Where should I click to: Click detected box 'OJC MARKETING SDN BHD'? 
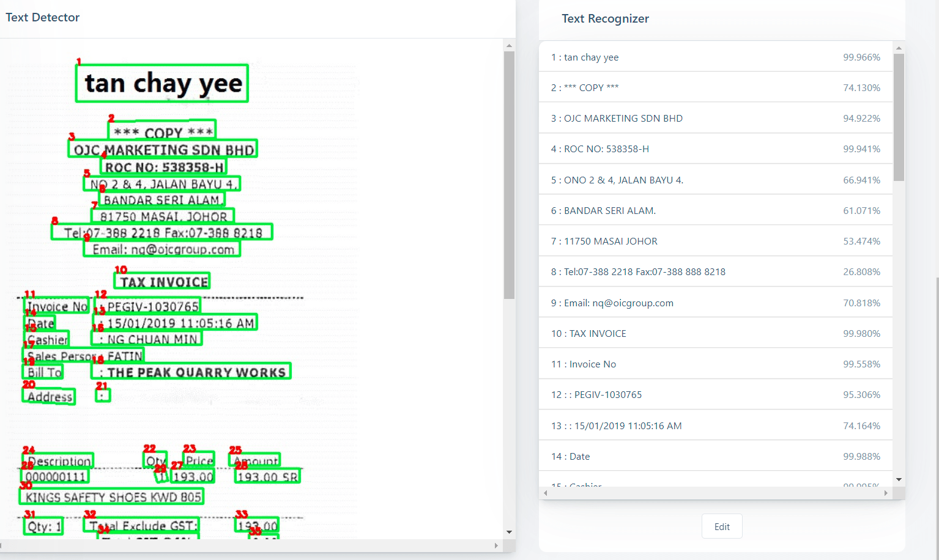[162, 149]
